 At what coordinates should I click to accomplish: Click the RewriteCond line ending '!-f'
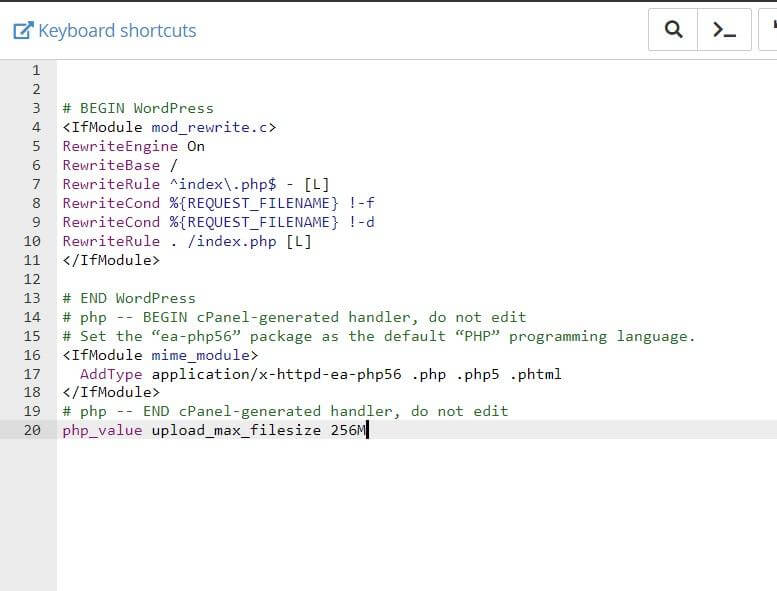[219, 203]
